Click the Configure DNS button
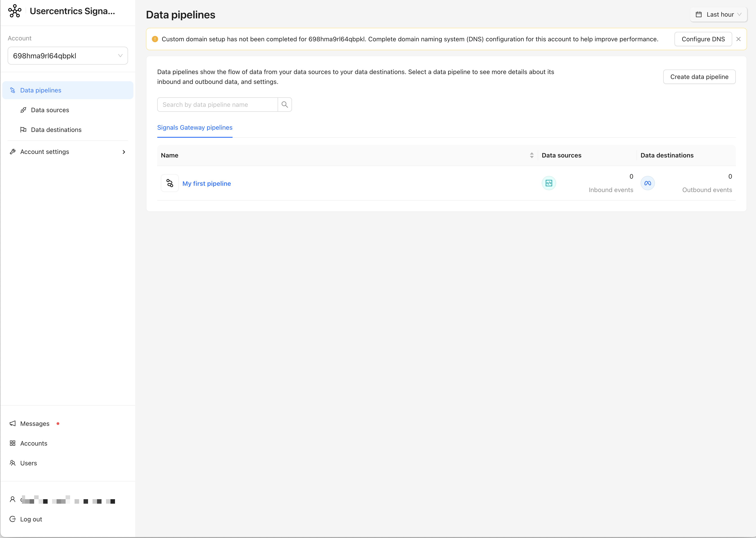 pyautogui.click(x=703, y=39)
